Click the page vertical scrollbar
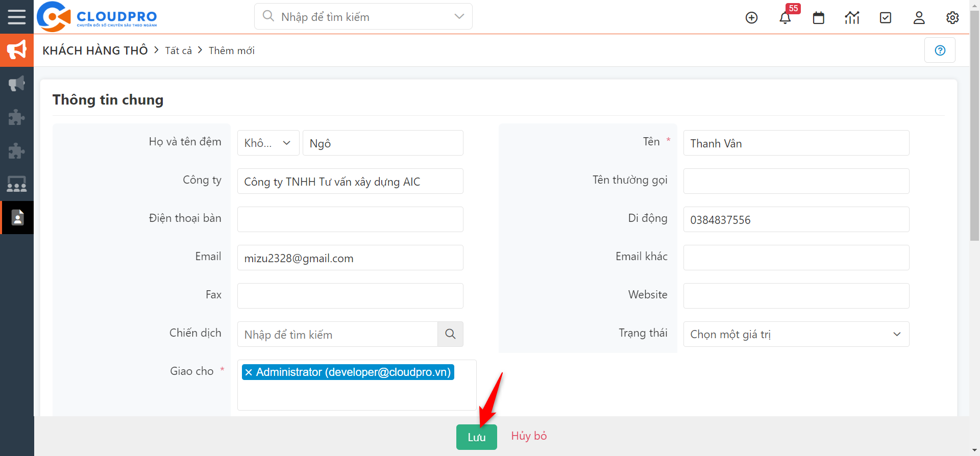Screen dimensions: 980x456 pos(974,125)
